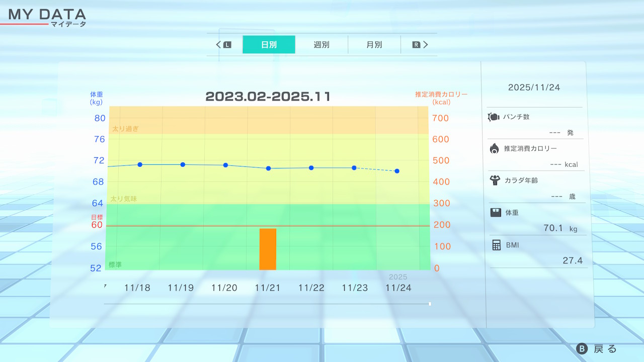Click the 戻る back button label
This screenshot has height=362, width=644.
point(605,349)
